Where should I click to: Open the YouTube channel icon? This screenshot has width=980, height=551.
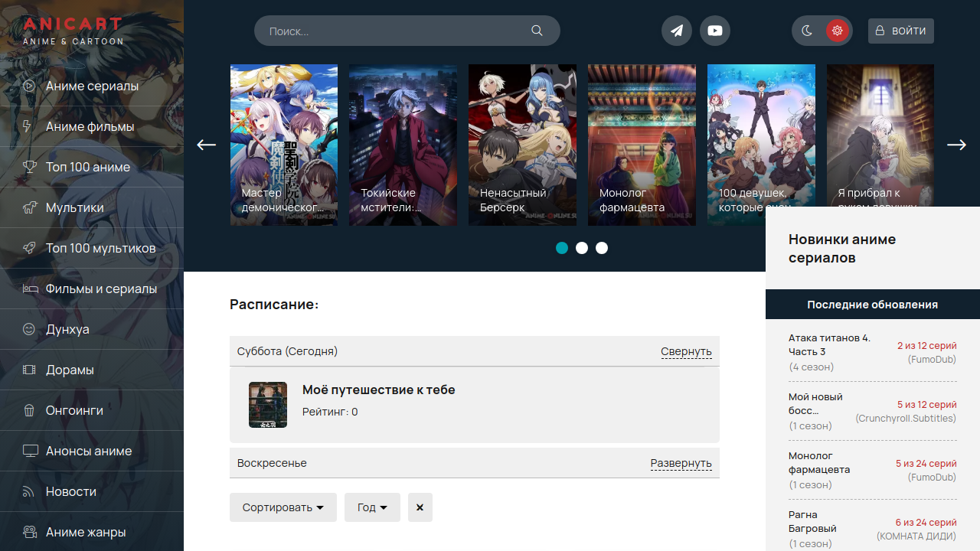pos(715,31)
